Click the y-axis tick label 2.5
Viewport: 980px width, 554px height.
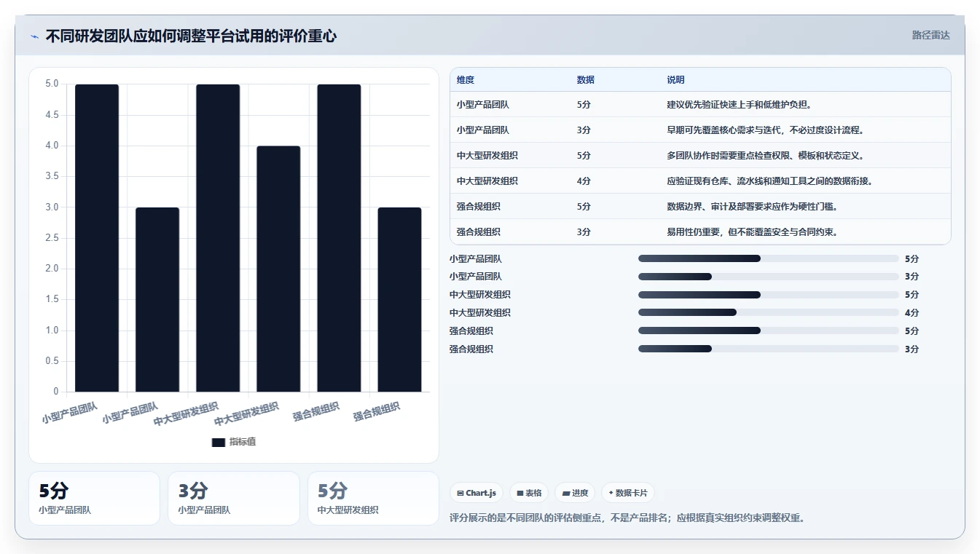point(52,238)
